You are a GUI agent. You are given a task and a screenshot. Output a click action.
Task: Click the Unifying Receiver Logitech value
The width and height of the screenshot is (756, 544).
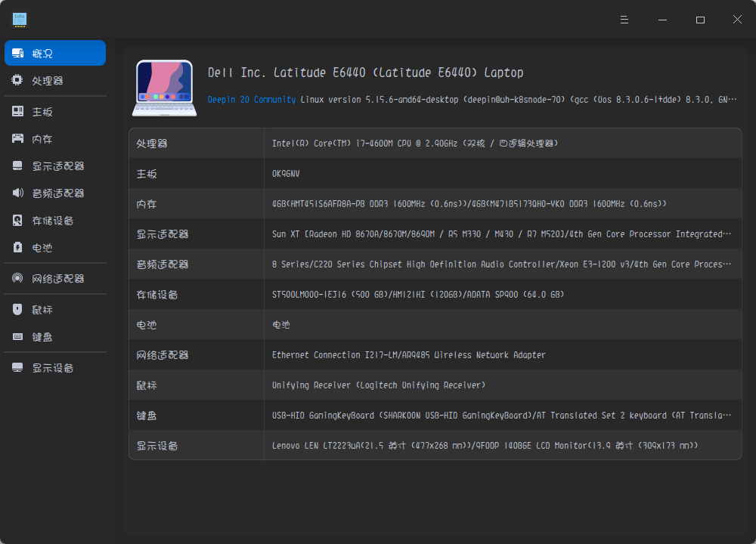point(379,385)
